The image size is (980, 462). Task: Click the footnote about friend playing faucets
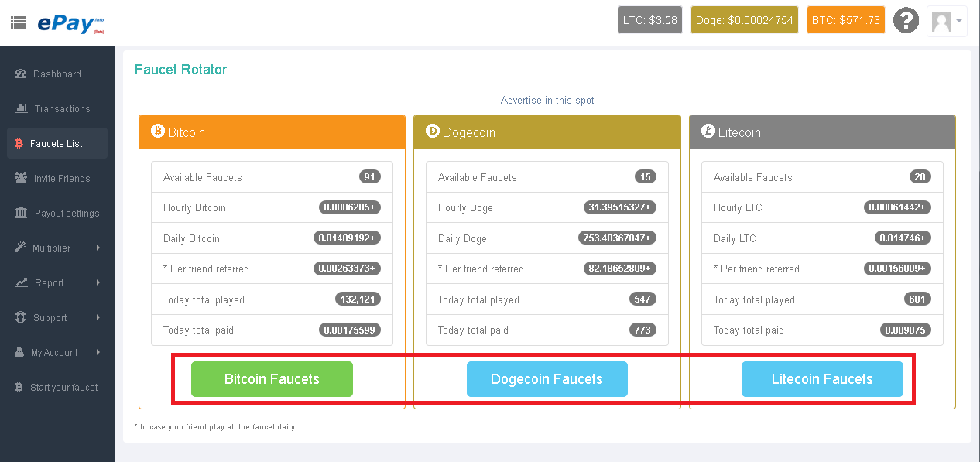coord(215,427)
